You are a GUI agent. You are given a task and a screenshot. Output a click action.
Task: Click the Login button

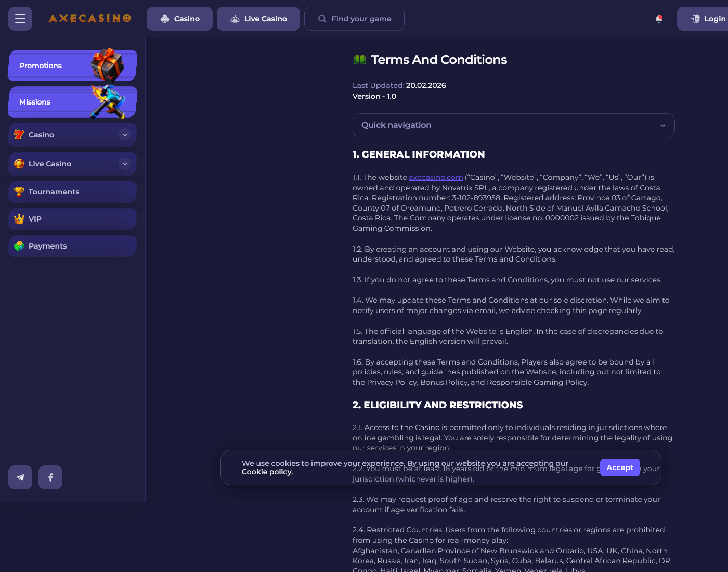point(703,19)
